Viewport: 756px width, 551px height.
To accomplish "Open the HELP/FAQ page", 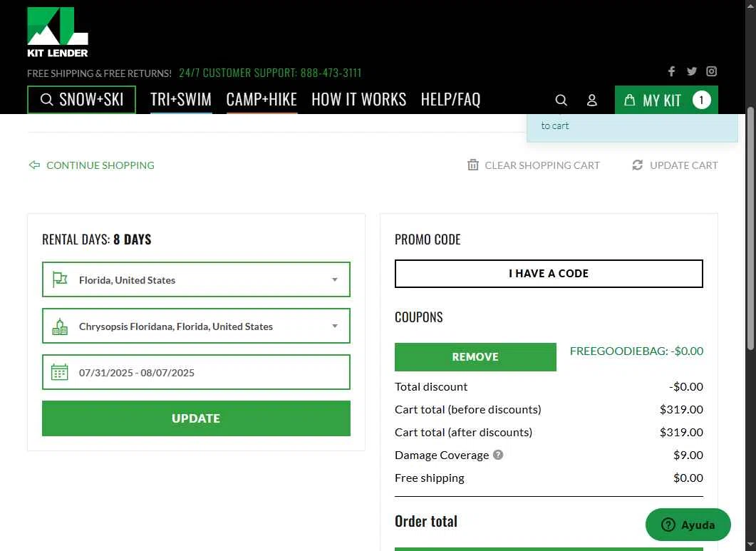I will click(x=450, y=99).
